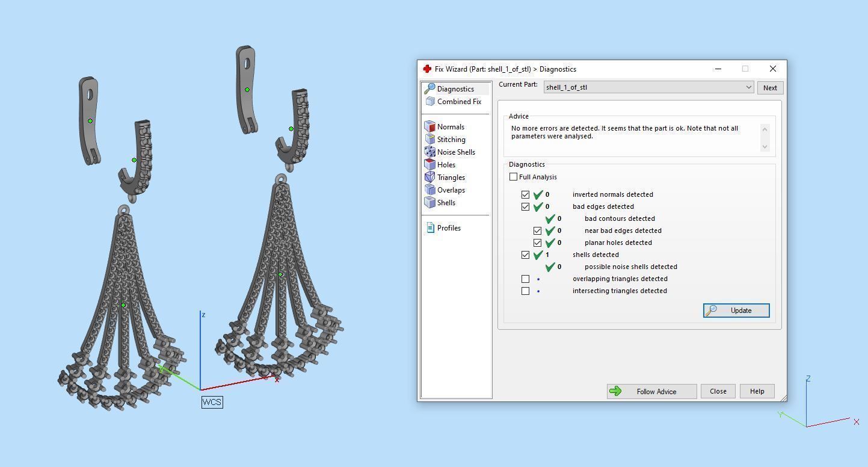Click the Advice box scroll up arrow
868x467 pixels.
point(765,129)
